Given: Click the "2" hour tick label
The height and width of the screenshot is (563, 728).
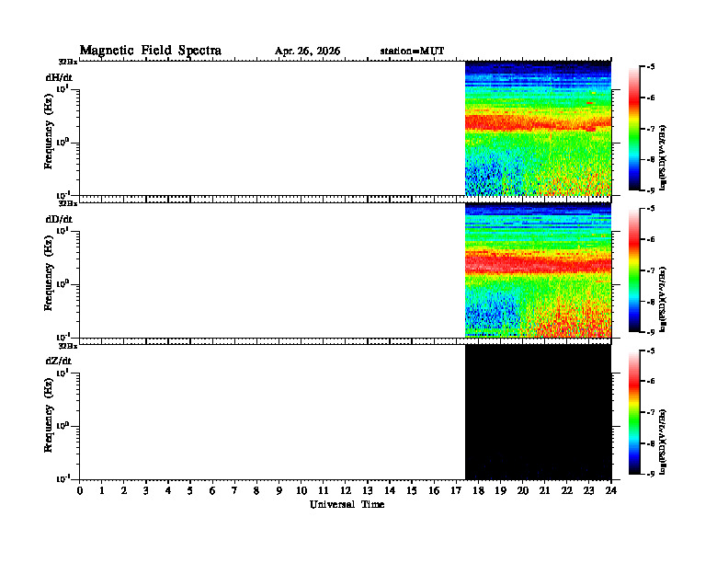Looking at the screenshot, I should click(x=124, y=490).
